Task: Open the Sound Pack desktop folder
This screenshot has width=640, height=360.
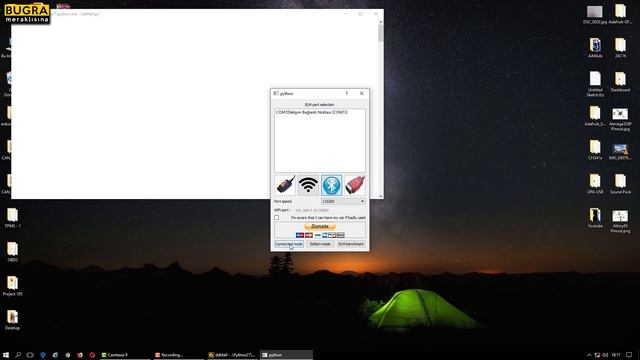Action: click(x=620, y=184)
